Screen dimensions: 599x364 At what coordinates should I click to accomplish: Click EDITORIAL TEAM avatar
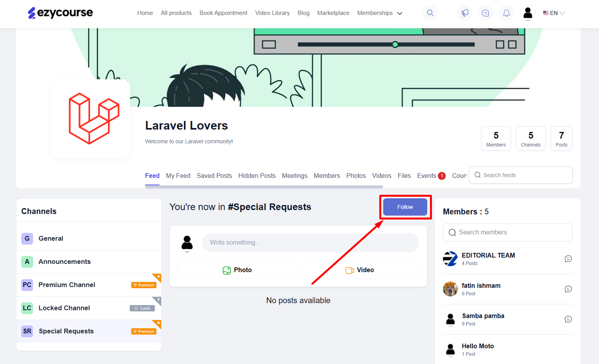tap(450, 259)
